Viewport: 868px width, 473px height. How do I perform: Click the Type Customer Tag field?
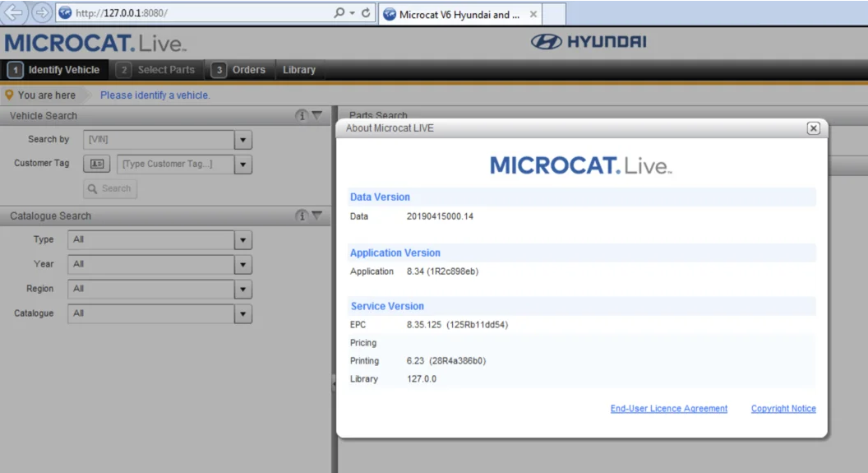point(175,164)
